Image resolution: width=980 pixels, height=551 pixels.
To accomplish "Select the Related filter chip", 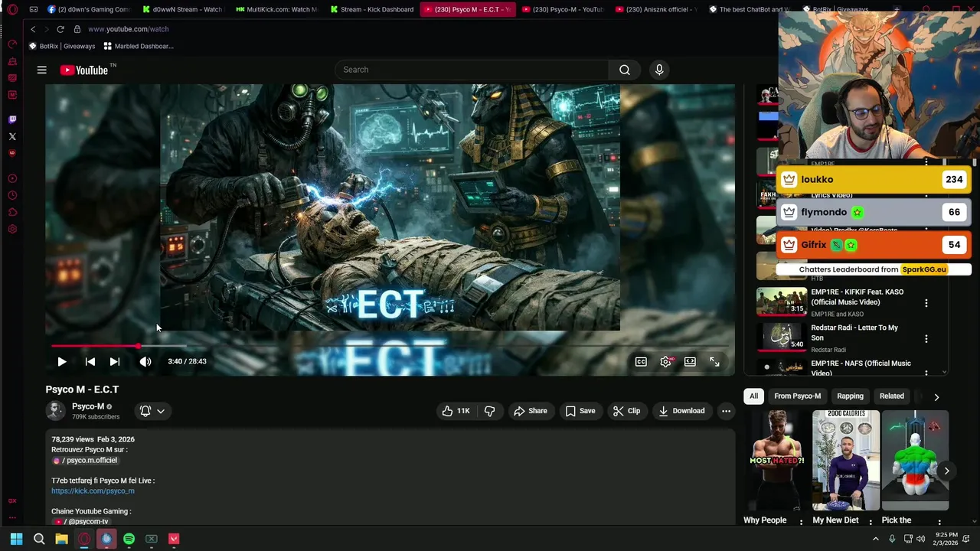I will coord(891,396).
